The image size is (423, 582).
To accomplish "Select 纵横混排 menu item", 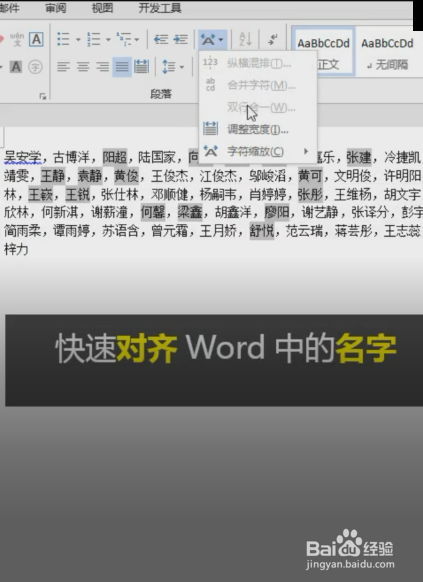I will [258, 63].
